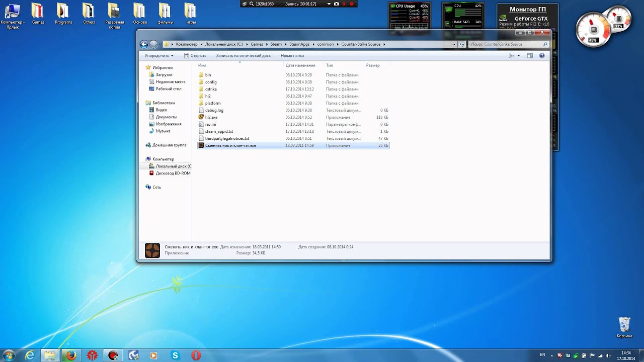Open the Others desktop folder
This screenshot has width=644, height=362.
[89, 14]
